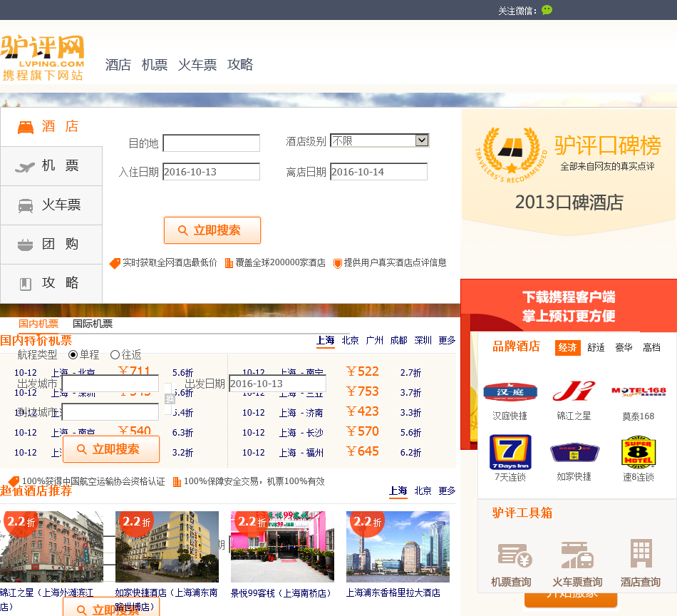Select the 高档 brand hotel tab

tap(651, 347)
